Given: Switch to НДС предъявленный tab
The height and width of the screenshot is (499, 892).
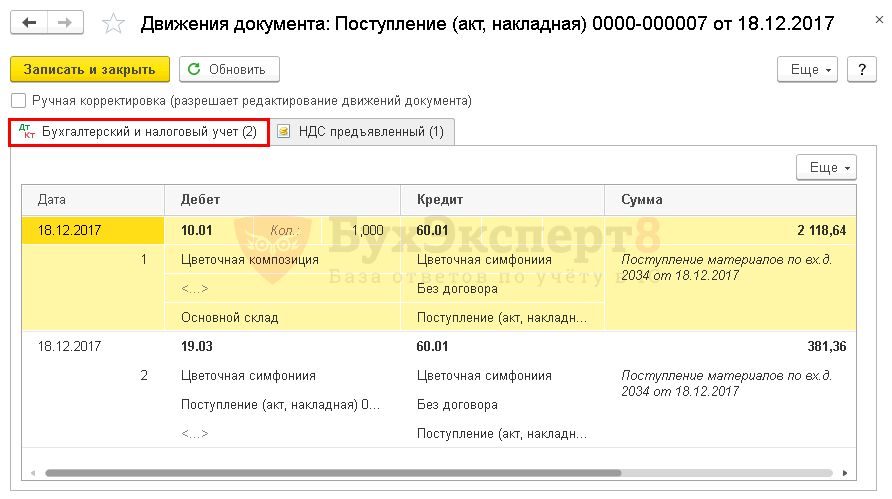Looking at the screenshot, I should tap(362, 132).
